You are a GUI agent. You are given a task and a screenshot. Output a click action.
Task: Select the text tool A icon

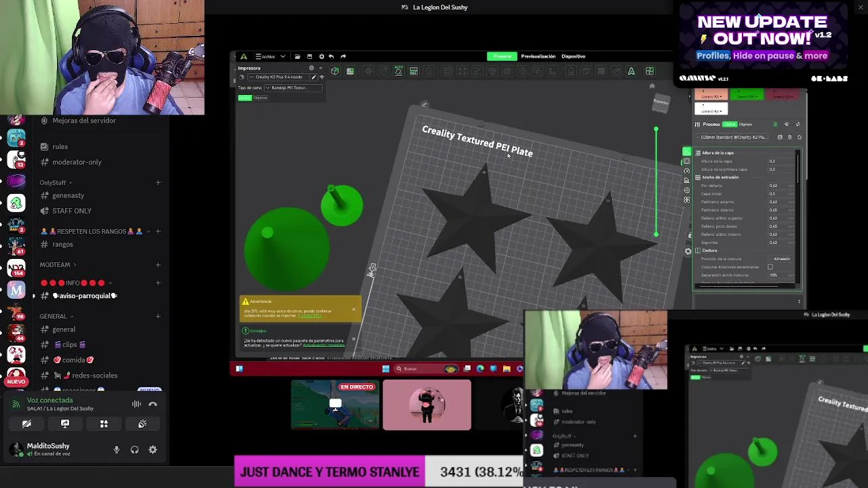click(631, 70)
